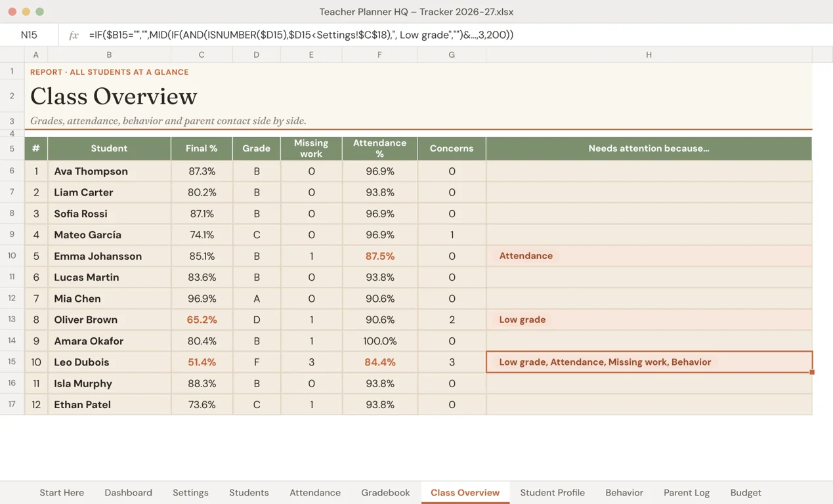This screenshot has width=833, height=504.
Task: Go to the Budget tab
Action: [746, 492]
